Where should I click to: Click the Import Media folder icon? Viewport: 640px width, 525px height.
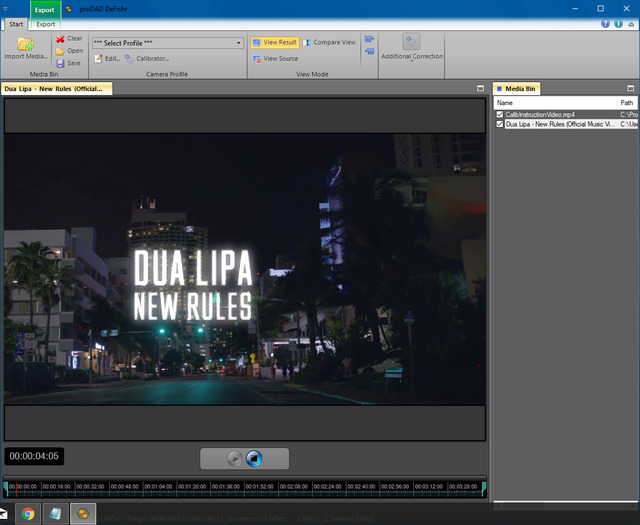click(x=25, y=44)
